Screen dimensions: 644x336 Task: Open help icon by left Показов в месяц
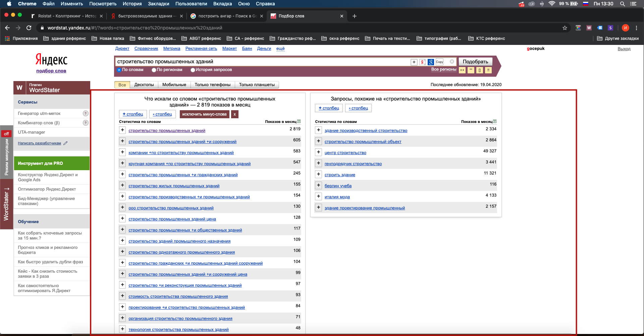pyautogui.click(x=299, y=122)
